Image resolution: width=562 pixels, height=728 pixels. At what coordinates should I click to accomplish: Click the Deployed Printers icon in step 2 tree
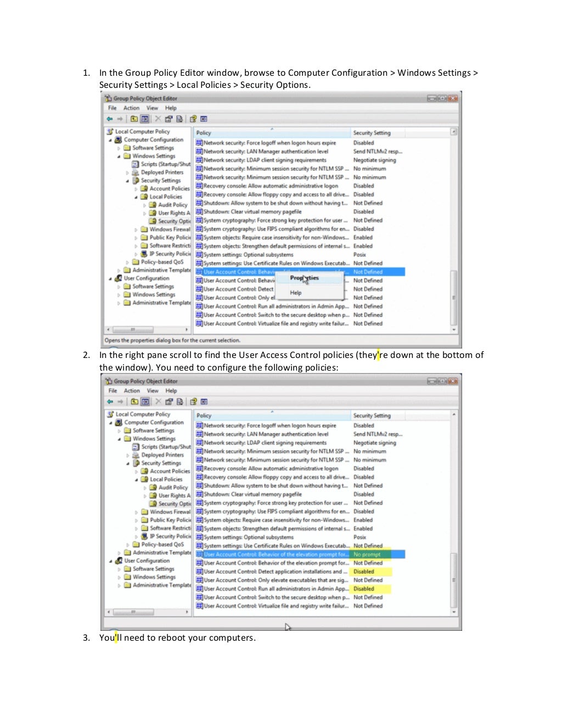[136, 455]
